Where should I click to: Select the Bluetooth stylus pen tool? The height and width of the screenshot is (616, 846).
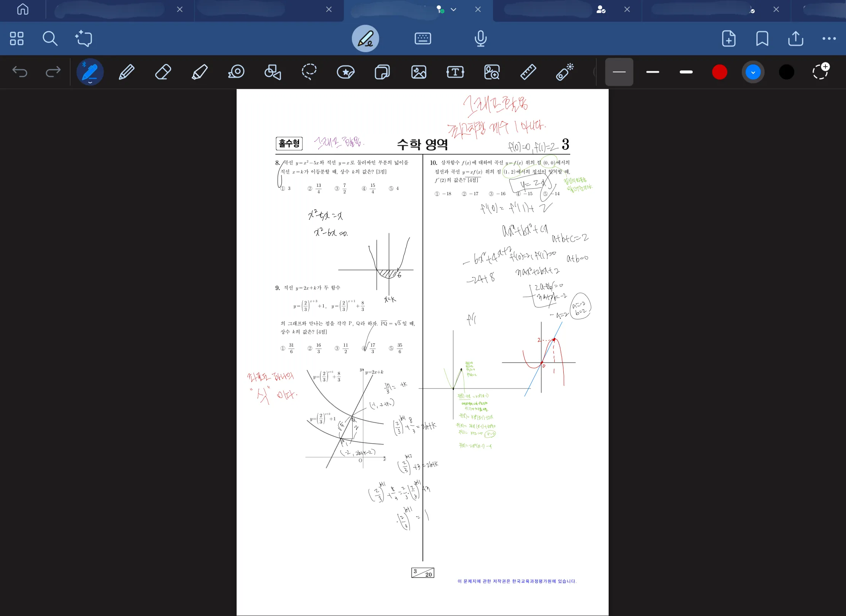[90, 72]
